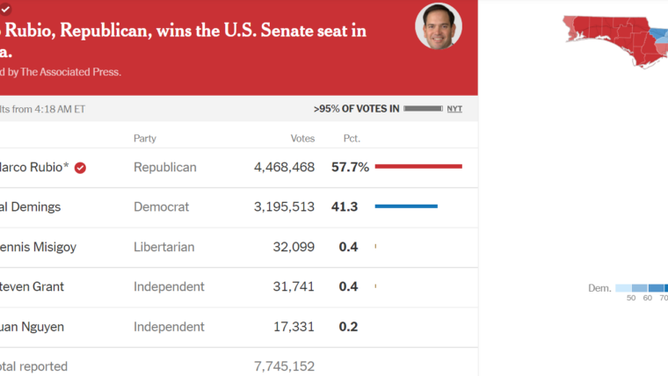668x376 pixels.
Task: Click the Steven Grant candidate name
Action: pyautogui.click(x=32, y=287)
